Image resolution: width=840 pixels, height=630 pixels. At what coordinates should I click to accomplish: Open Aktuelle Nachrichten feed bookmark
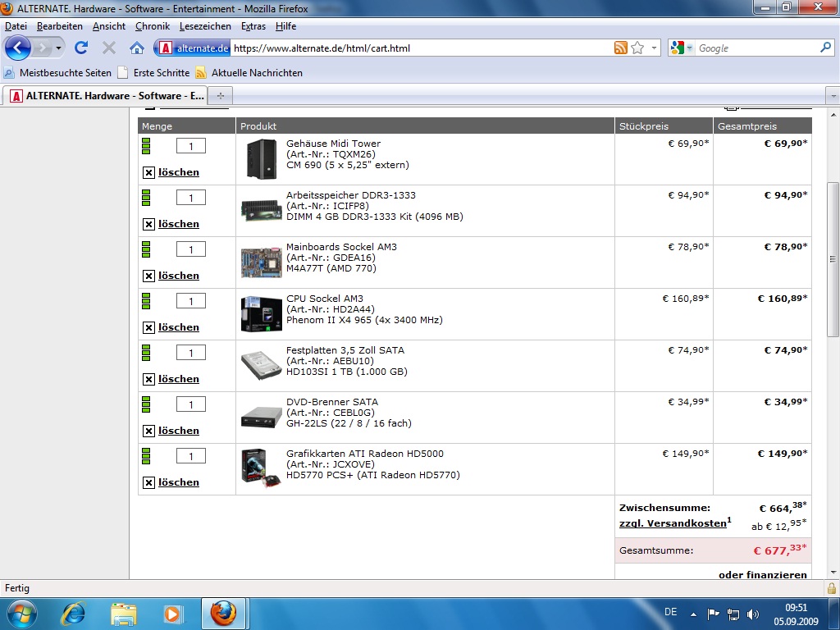[249, 73]
